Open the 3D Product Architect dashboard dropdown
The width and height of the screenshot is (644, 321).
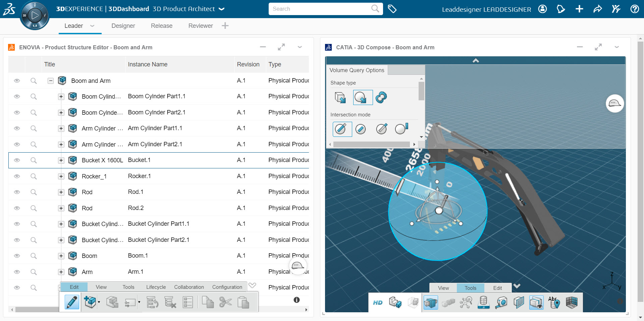point(221,9)
